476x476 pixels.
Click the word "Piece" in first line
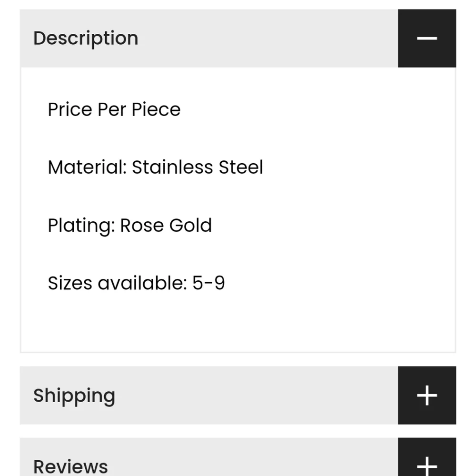156,110
